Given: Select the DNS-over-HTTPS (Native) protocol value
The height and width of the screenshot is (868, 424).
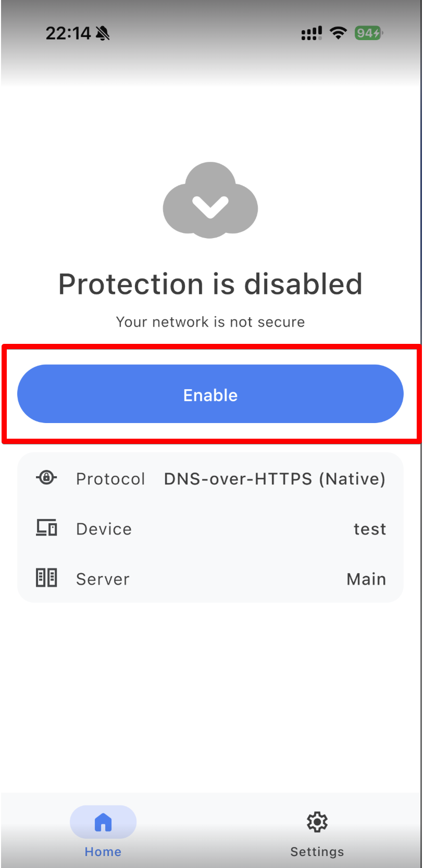Looking at the screenshot, I should tap(275, 479).
